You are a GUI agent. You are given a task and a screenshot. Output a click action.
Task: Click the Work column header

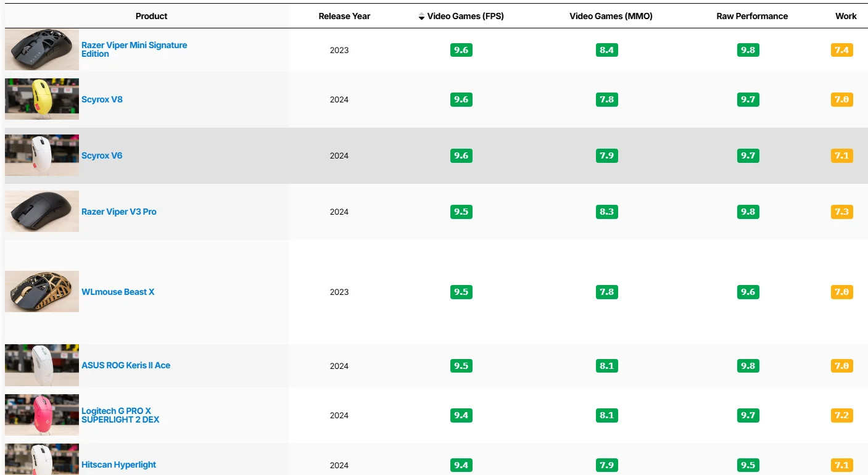pyautogui.click(x=846, y=16)
